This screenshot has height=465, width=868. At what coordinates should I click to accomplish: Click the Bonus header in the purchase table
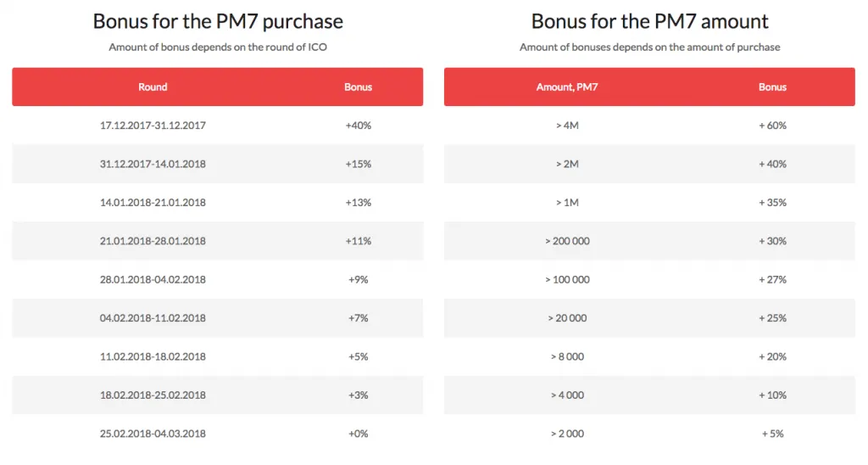(358, 87)
